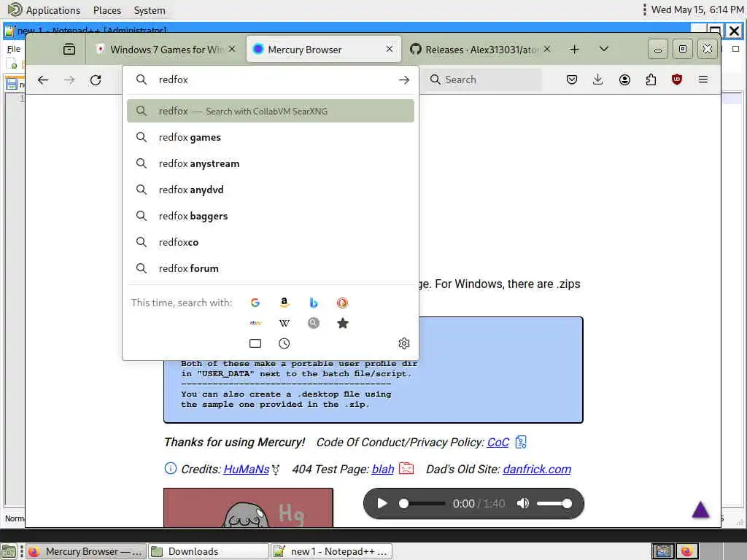Search this time with DuckDuckGo
Screen dimensions: 747x560
[x=343, y=303]
